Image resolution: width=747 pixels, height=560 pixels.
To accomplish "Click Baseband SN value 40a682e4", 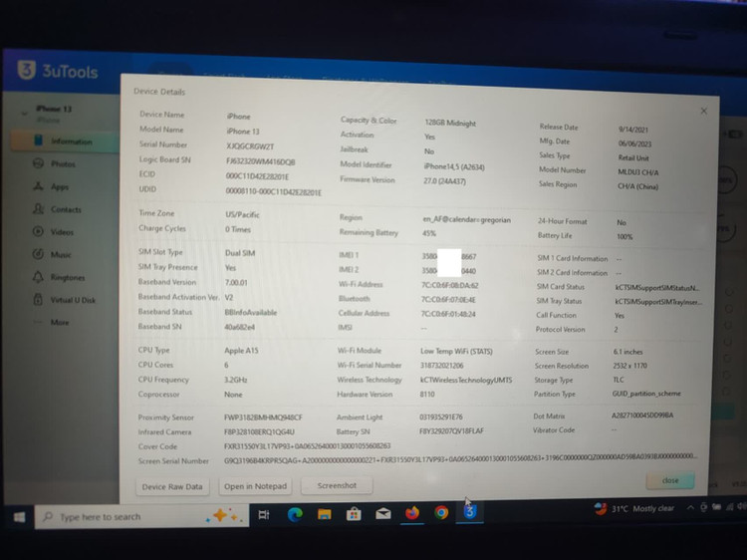I will [x=240, y=327].
